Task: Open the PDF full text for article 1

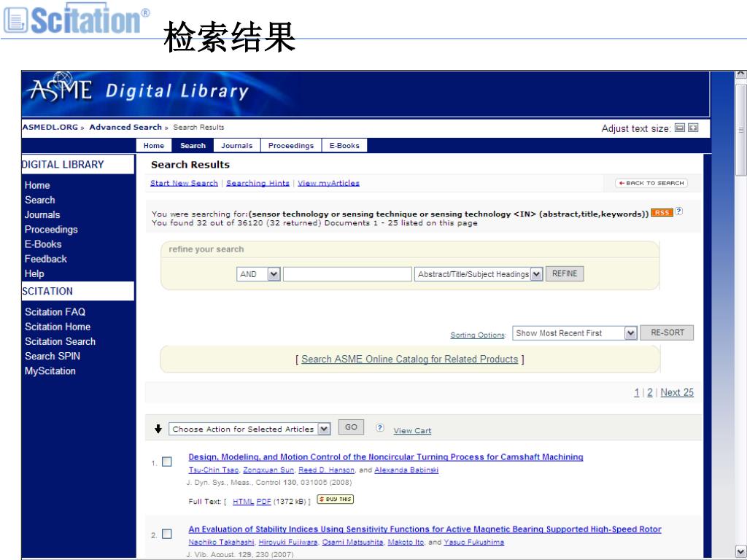Action: tap(263, 502)
